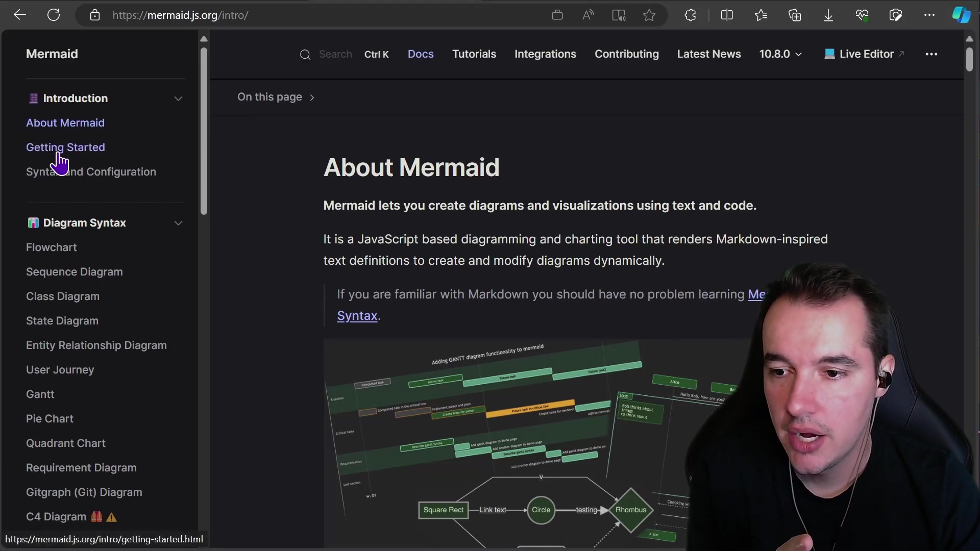Viewport: 980px width, 551px height.
Task: Open the Docs nav tab
Action: [421, 54]
